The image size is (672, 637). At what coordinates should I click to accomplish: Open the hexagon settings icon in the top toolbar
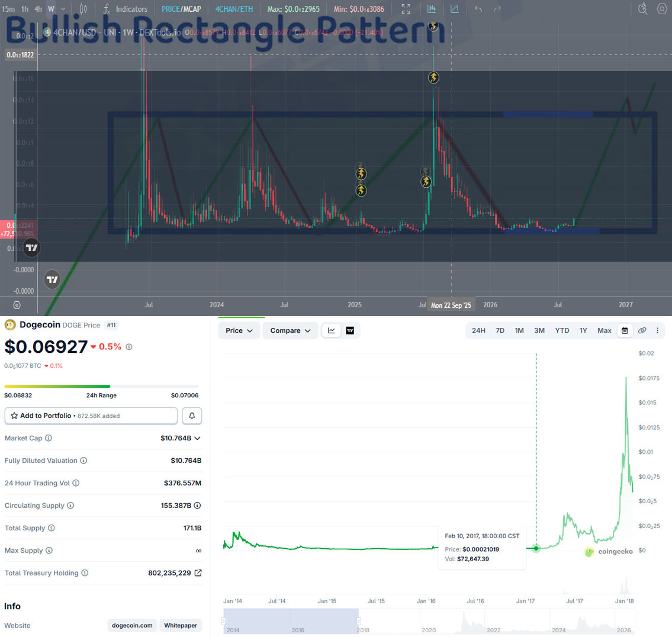(x=662, y=8)
